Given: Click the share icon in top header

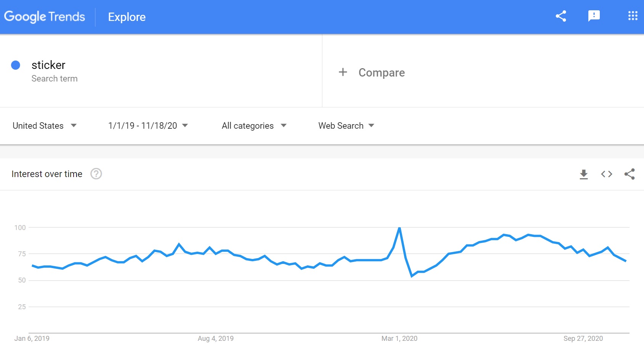Looking at the screenshot, I should 561,16.
